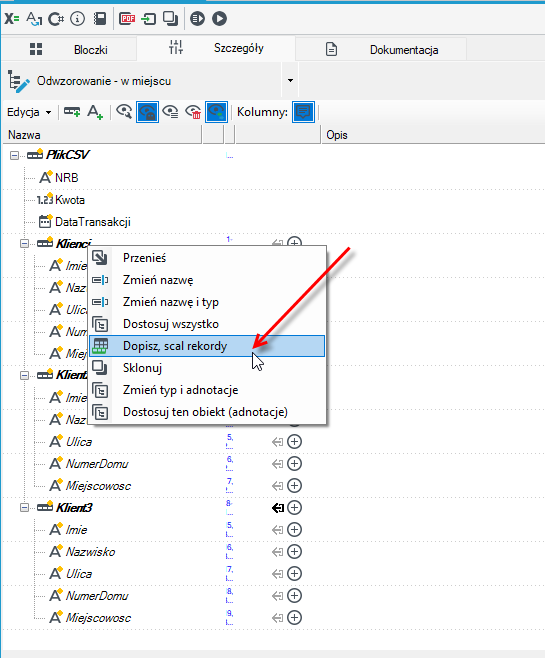Select the Imie field under Klient3
Image resolution: width=545 pixels, height=658 pixels.
click(76, 530)
